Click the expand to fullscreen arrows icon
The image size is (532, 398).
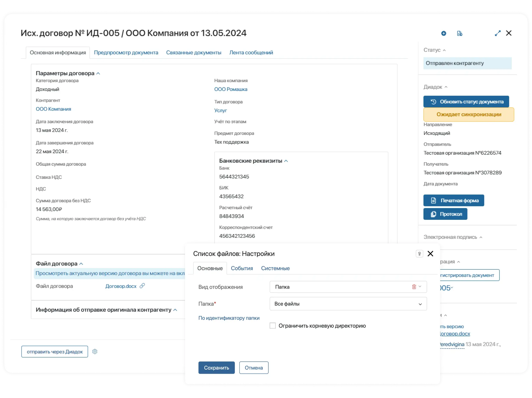pos(498,33)
